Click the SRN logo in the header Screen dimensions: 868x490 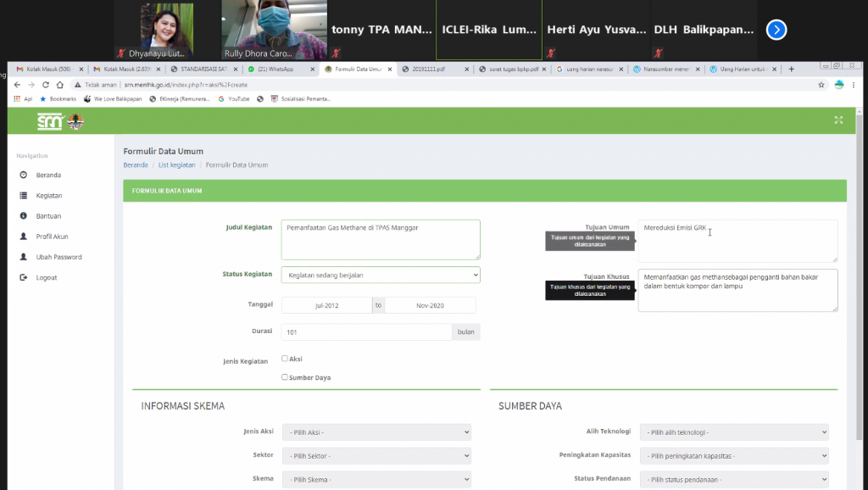click(49, 121)
